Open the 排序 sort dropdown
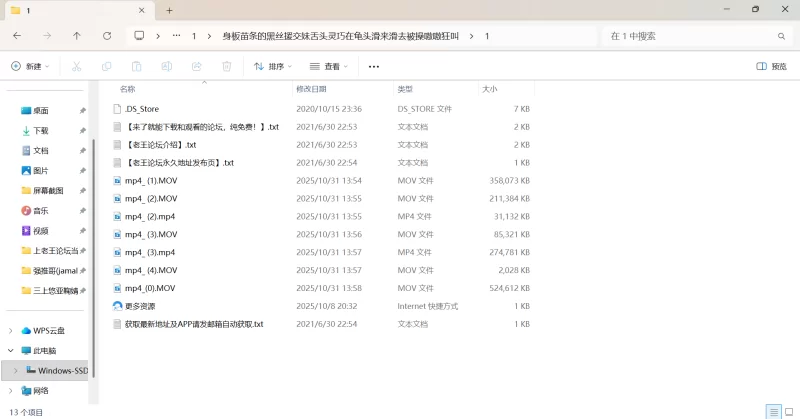 click(x=272, y=67)
